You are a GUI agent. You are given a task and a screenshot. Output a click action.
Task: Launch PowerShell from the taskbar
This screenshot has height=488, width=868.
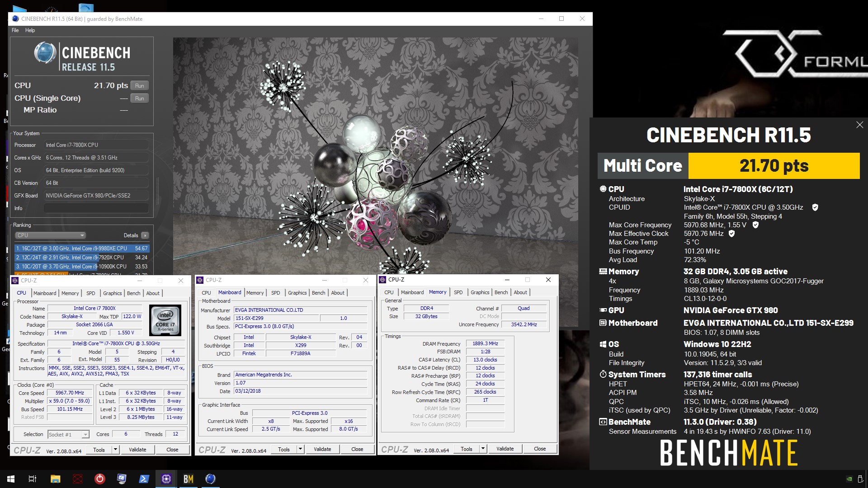pos(144,479)
